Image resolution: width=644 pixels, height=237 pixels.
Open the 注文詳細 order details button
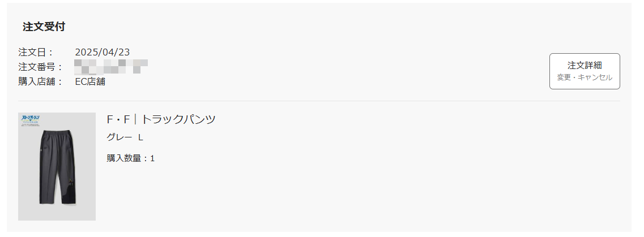pos(585,71)
